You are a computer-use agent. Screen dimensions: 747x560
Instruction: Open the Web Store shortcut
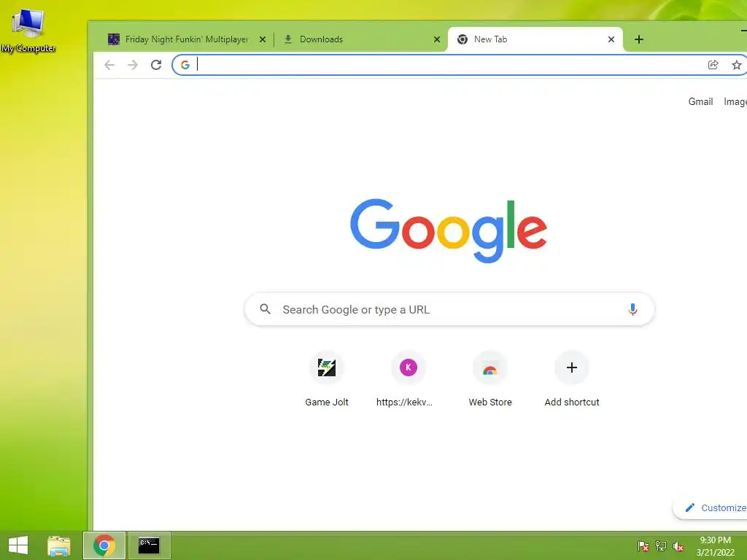click(490, 379)
